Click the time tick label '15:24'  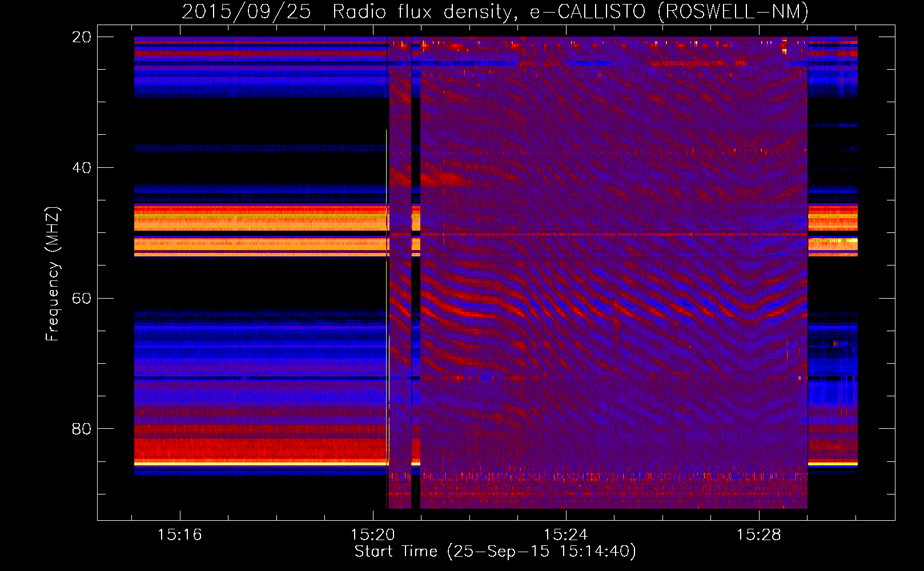pos(566,535)
